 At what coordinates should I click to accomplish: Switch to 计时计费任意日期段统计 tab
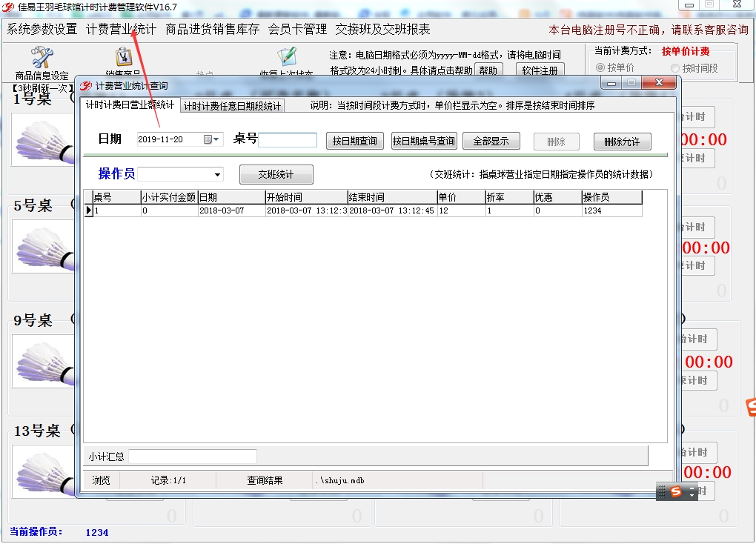[x=233, y=106]
